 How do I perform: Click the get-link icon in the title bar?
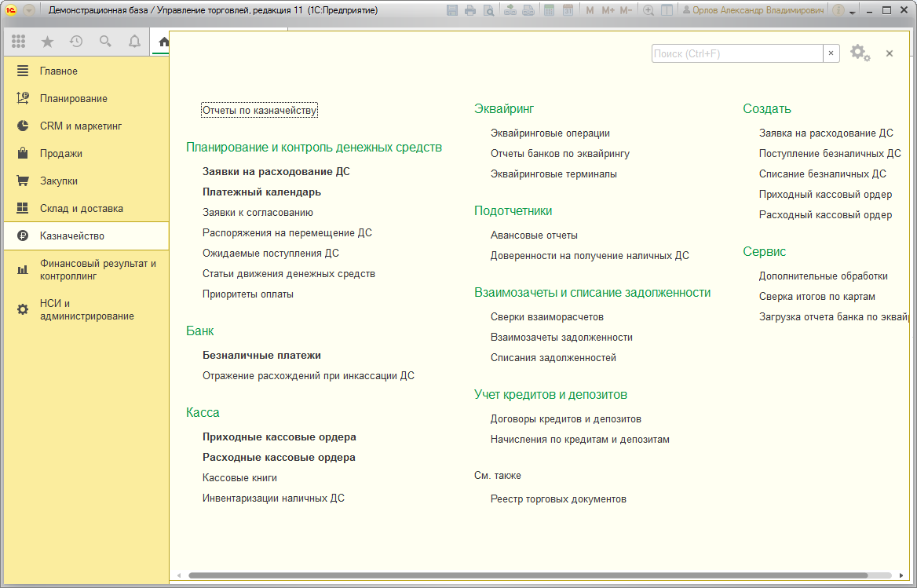pos(510,10)
